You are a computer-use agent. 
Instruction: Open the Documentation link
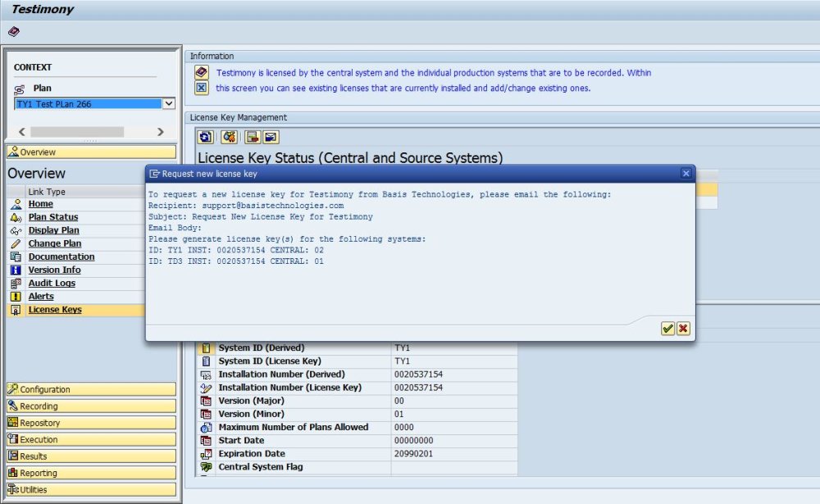click(x=61, y=257)
